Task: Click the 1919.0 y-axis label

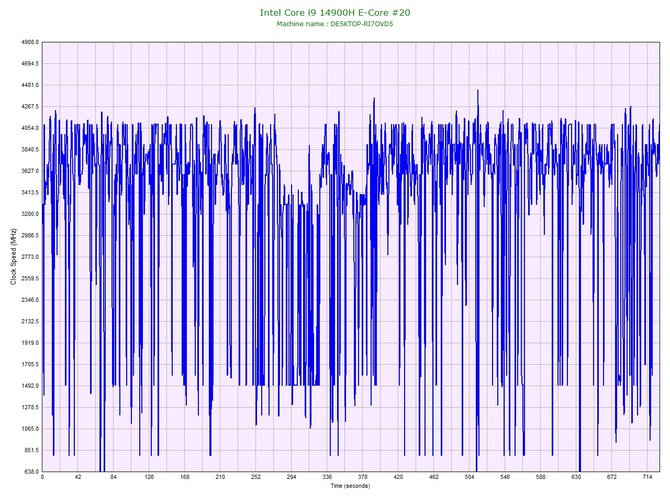Action: coord(30,343)
